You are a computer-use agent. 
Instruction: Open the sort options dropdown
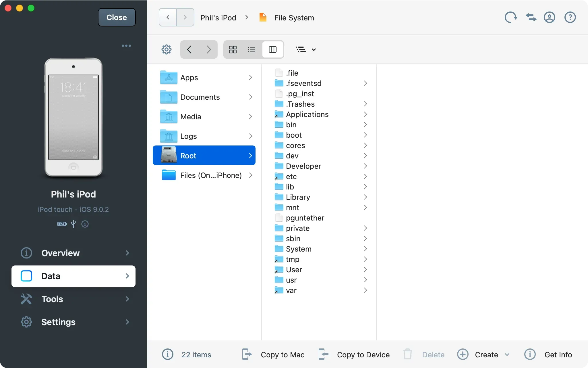click(x=305, y=49)
